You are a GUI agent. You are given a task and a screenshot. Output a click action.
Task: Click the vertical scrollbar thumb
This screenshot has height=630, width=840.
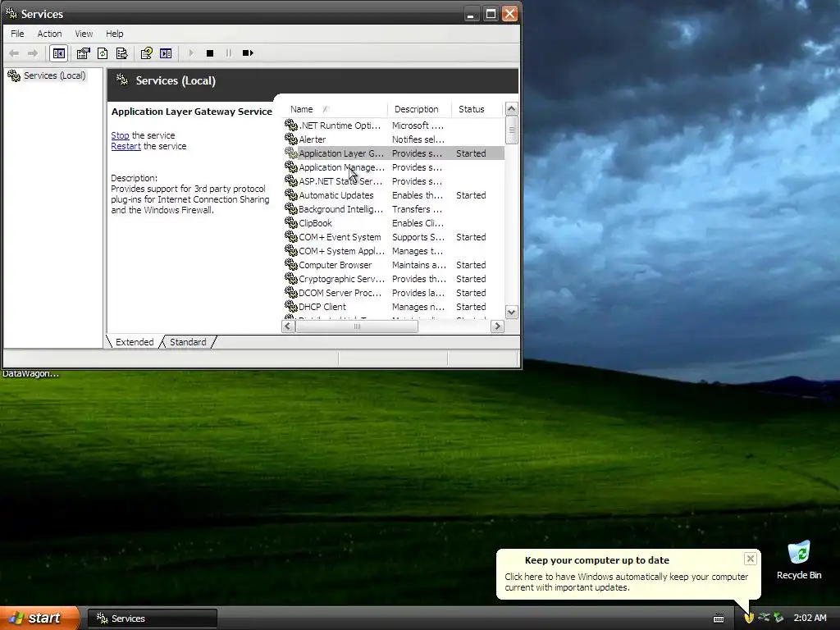[x=512, y=130]
